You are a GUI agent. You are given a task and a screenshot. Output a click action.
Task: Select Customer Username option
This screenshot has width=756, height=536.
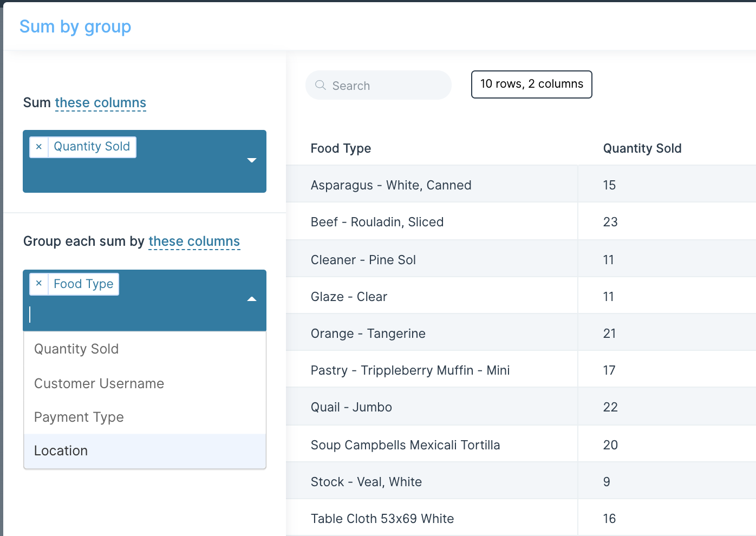click(145, 383)
